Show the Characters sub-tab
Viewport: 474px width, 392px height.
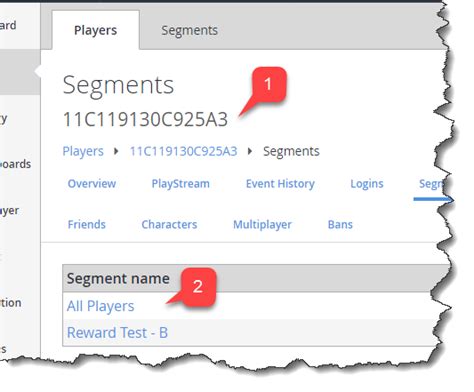pos(169,224)
